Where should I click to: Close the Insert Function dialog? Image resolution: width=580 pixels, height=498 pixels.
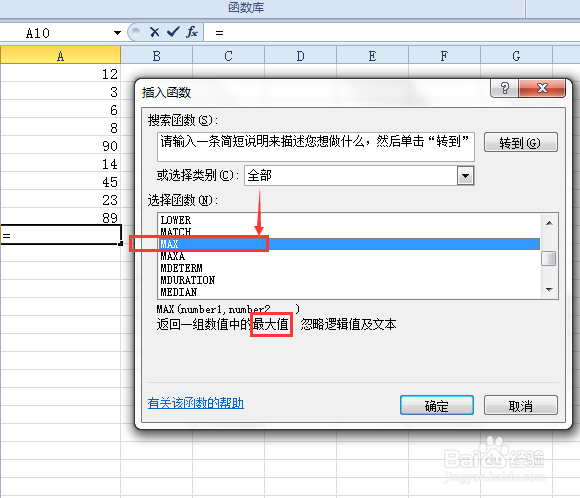pyautogui.click(x=542, y=88)
